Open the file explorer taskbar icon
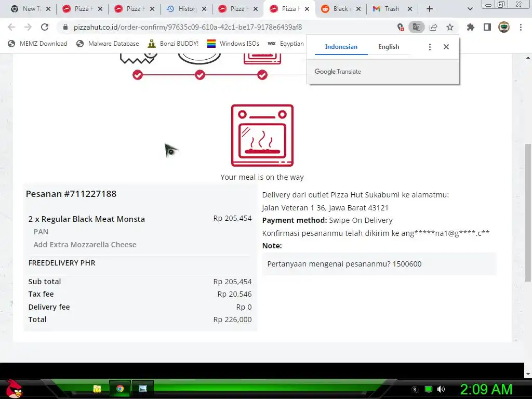This screenshot has height=399, width=532. pos(97,389)
